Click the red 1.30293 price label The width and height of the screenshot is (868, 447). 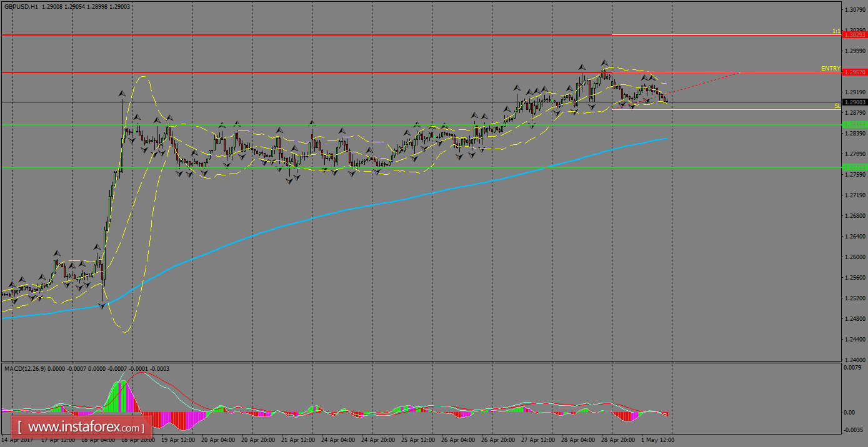854,35
